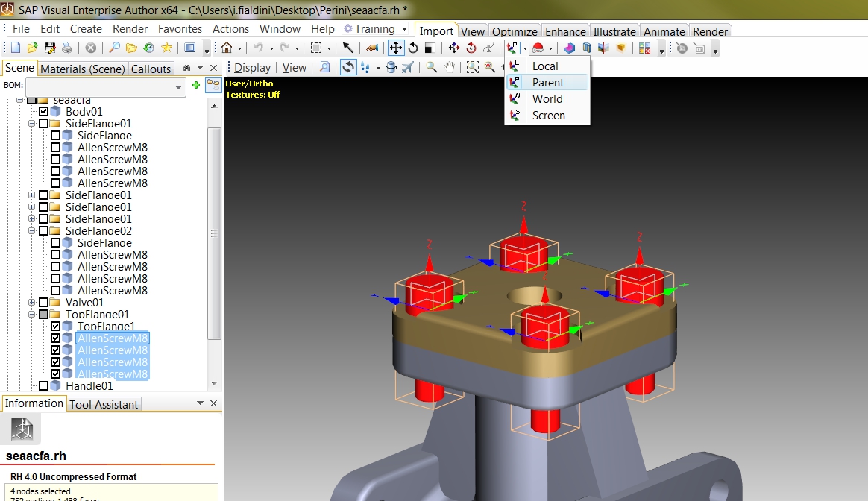Choose World from the coordinate menu
Image resolution: width=868 pixels, height=501 pixels.
coord(547,99)
